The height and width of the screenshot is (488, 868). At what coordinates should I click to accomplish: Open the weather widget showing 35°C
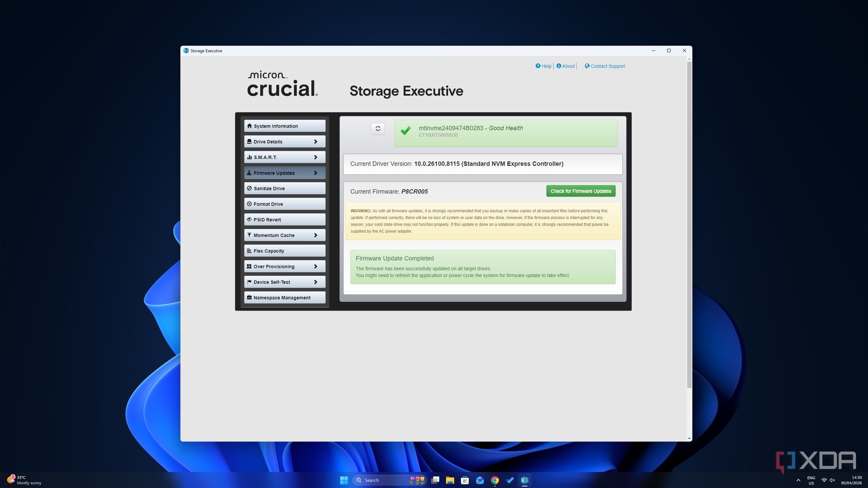[x=24, y=480]
